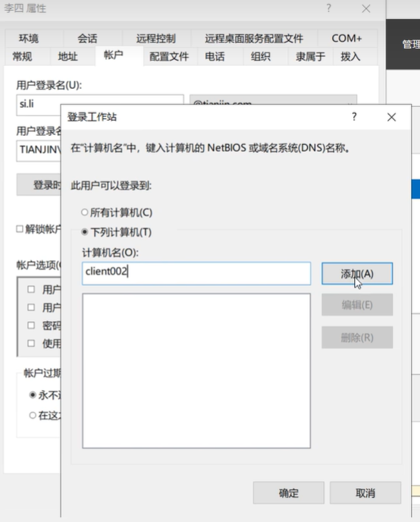This screenshot has width=420, height=522.
Task: Check the first box in 帐户选项 list
Action: tap(31, 289)
